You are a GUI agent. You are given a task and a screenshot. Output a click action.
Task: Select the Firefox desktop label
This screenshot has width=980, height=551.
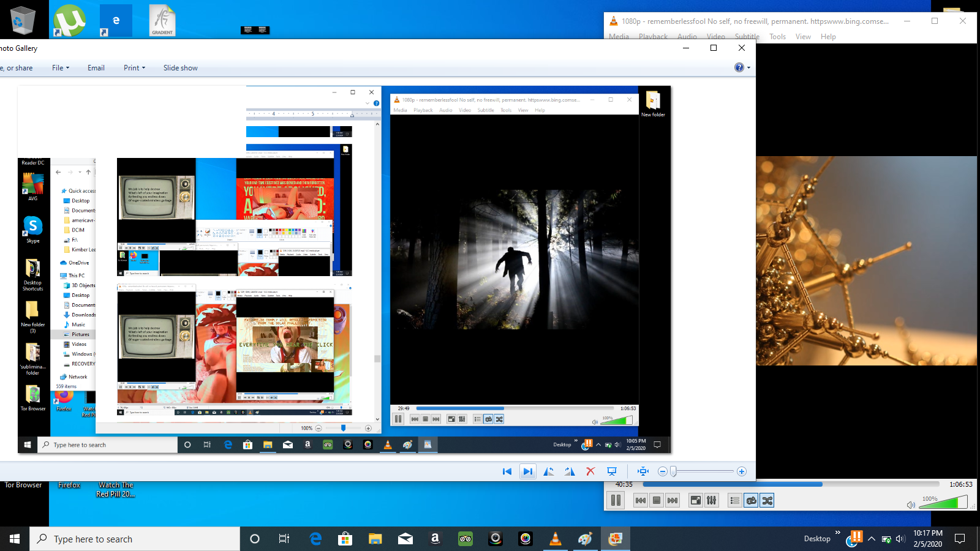click(x=69, y=485)
